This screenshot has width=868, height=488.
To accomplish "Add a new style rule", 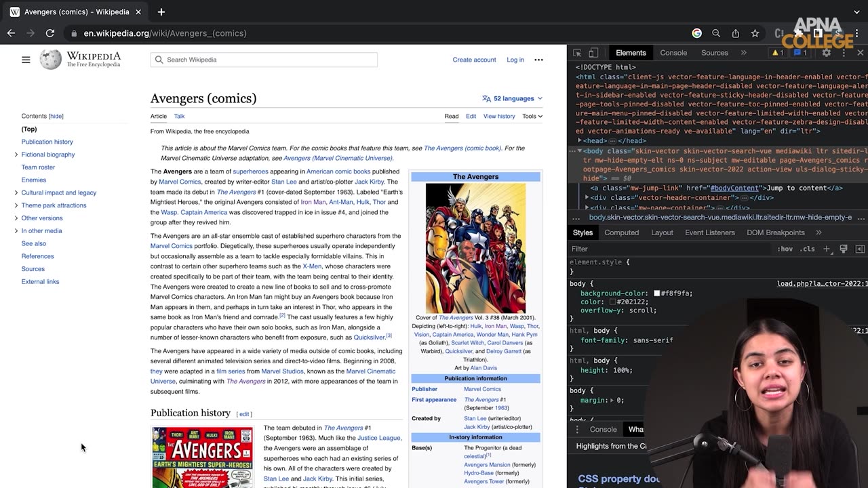I will point(827,249).
